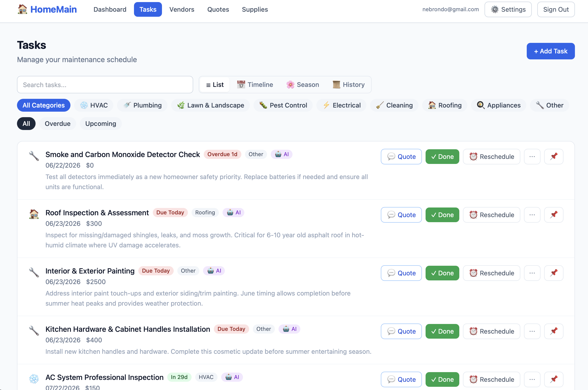
Task: Click the HomeMain brand name link
Action: 53,9
